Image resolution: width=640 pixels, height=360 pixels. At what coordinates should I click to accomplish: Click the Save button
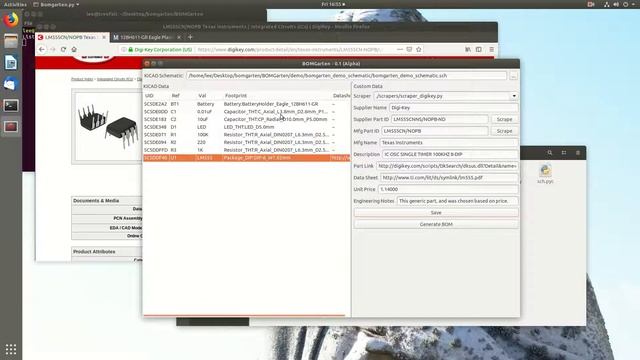click(x=436, y=213)
